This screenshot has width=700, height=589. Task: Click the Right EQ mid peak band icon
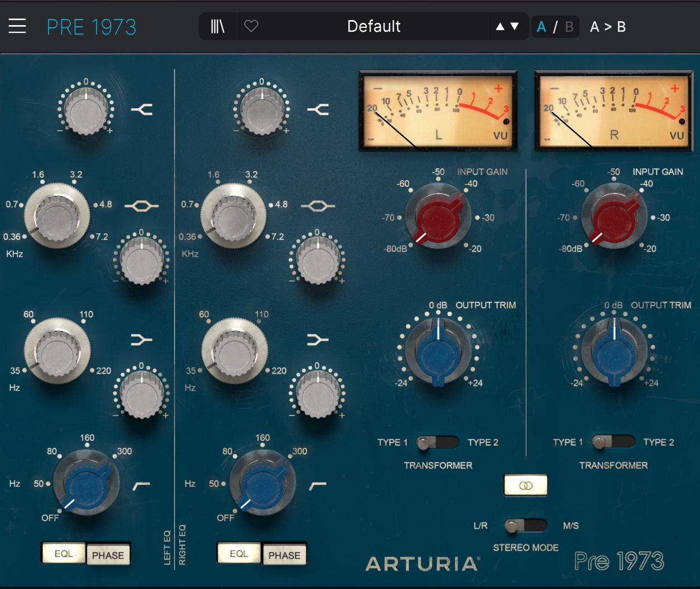318,206
